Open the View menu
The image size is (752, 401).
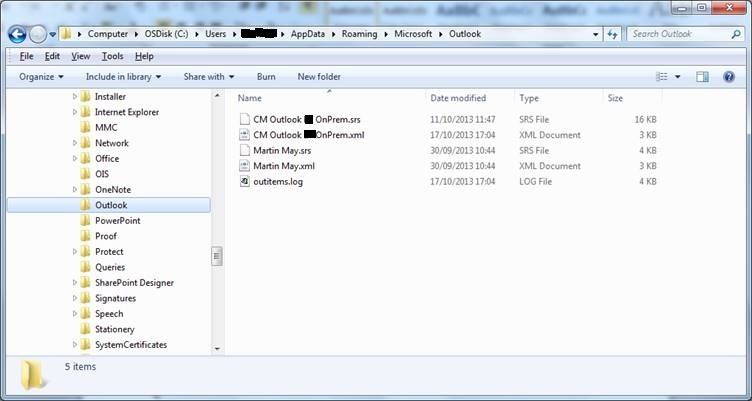point(81,56)
